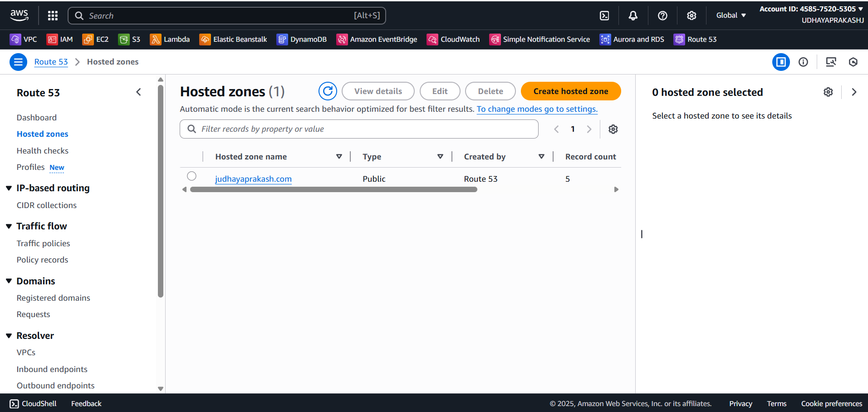The image size is (868, 412).
Task: Open CIDR collections
Action: pos(47,205)
